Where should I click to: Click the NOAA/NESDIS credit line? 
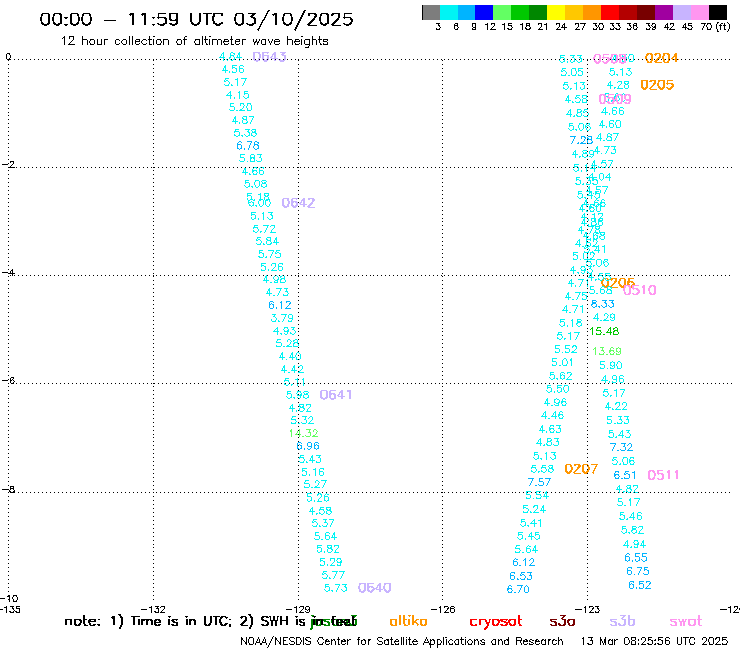click(x=402, y=641)
